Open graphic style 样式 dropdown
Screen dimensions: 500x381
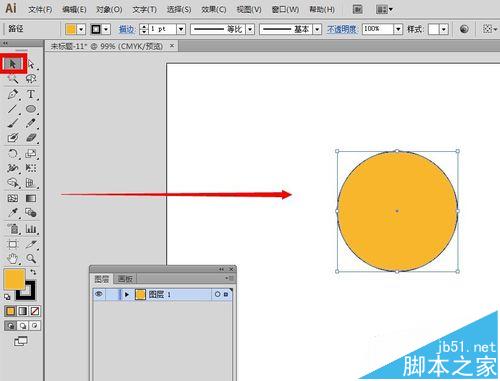(x=444, y=29)
